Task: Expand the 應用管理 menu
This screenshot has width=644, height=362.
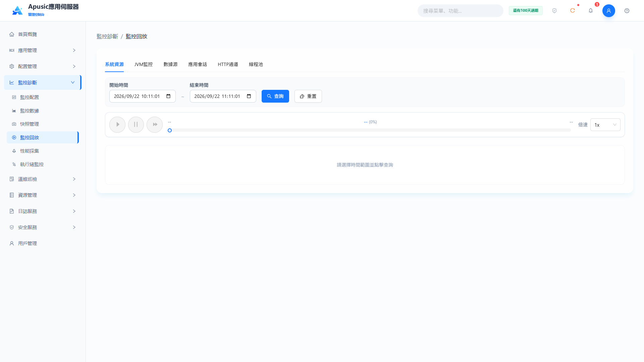Action: pyautogui.click(x=43, y=50)
